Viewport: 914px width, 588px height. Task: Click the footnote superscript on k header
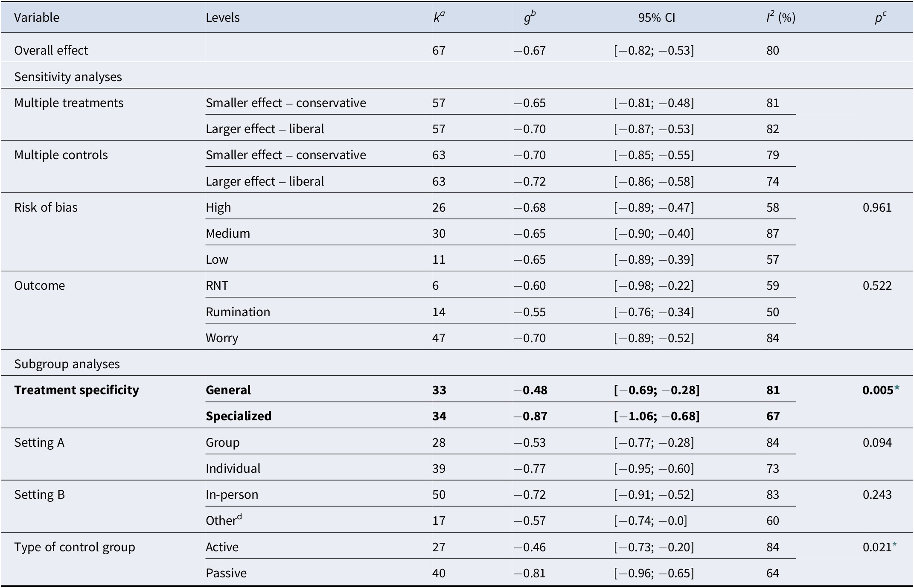[x=442, y=13]
